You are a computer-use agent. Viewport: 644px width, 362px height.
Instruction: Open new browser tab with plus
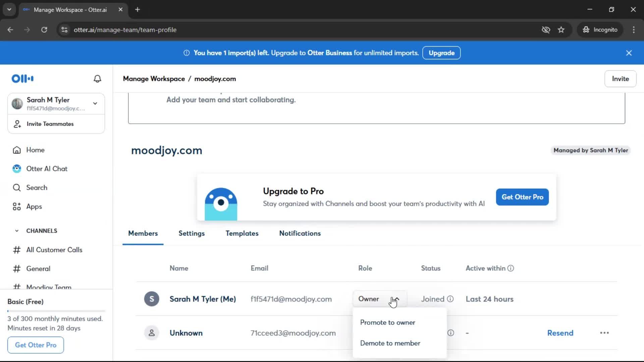(138, 10)
